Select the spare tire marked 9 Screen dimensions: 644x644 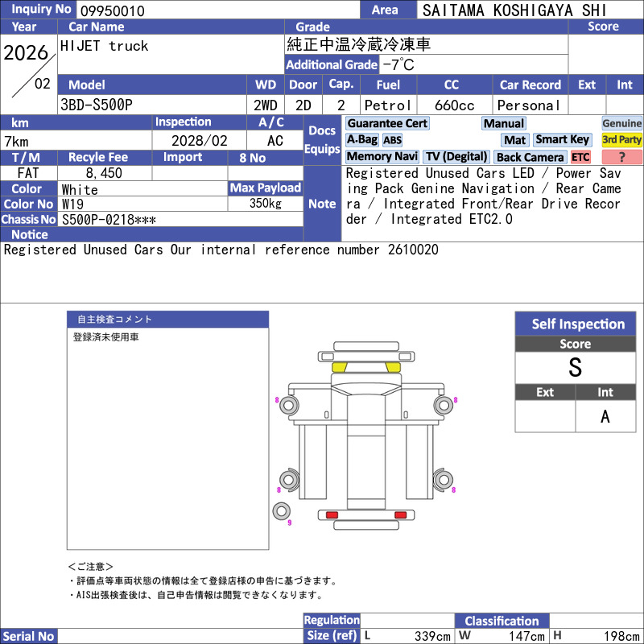click(282, 511)
